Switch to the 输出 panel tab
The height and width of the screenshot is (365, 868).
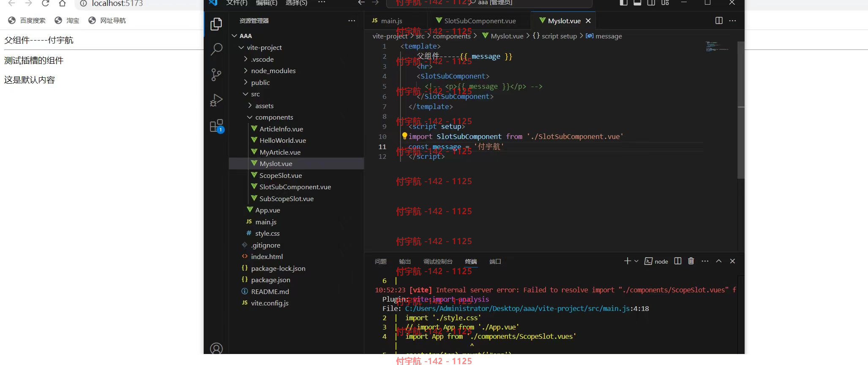(405, 261)
